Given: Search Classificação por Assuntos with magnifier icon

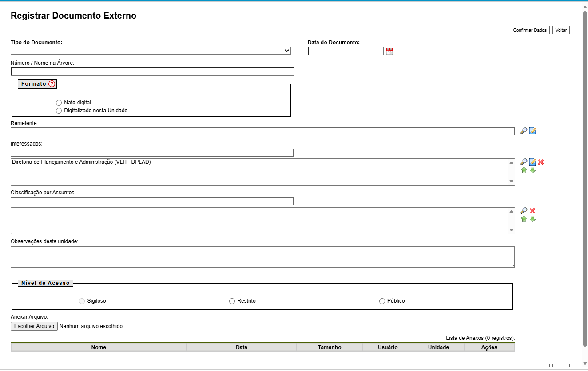Looking at the screenshot, I should tap(524, 211).
